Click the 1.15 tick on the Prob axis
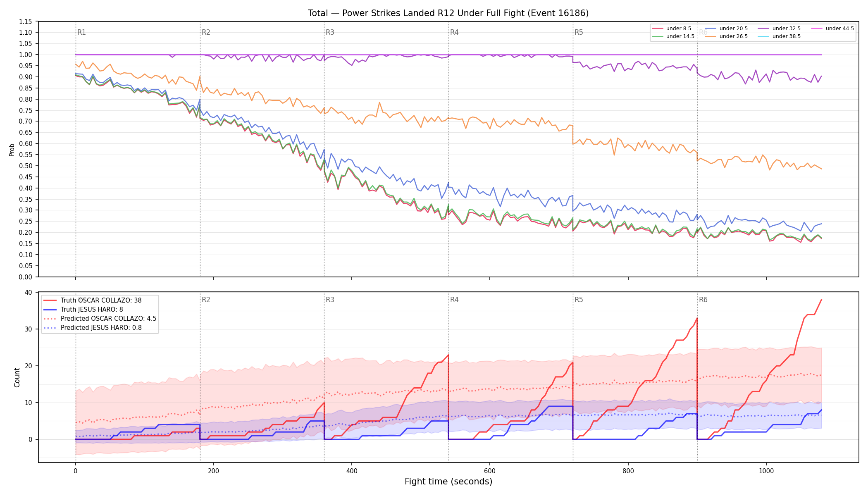The height and width of the screenshot is (496, 868). 25,21
